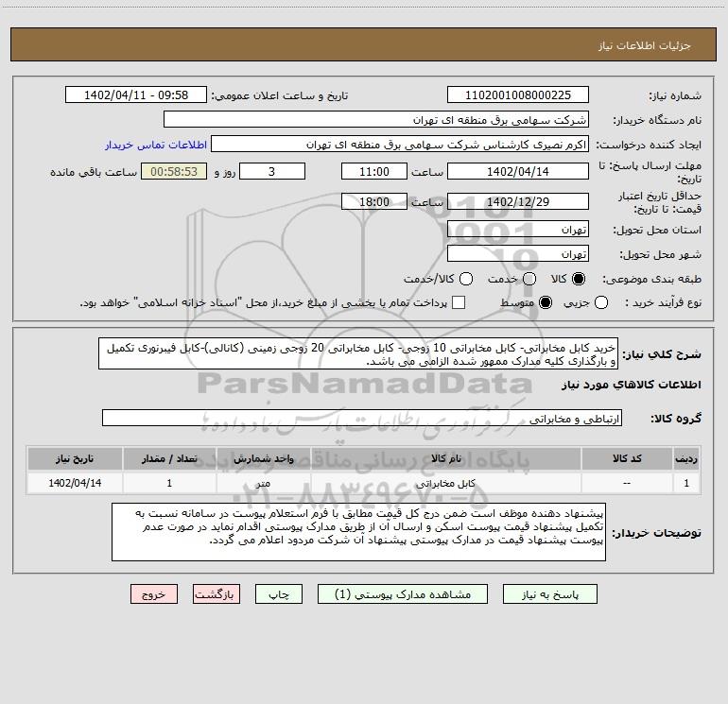Click the پاسخ به نیاز button
The height and width of the screenshot is (704, 728).
(549, 594)
